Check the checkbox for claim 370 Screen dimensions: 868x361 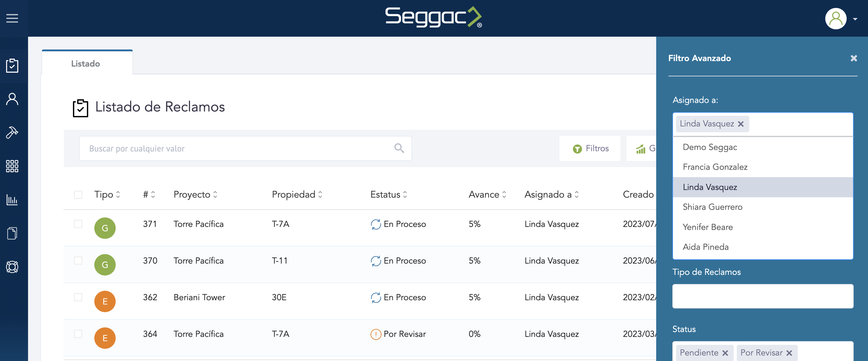(78, 261)
